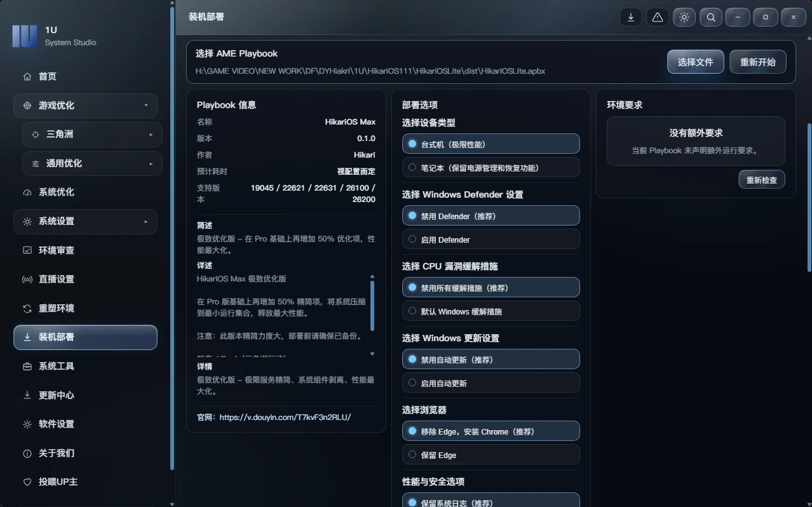Go to 系统优化 in sidebar
The image size is (812, 507).
point(85,193)
